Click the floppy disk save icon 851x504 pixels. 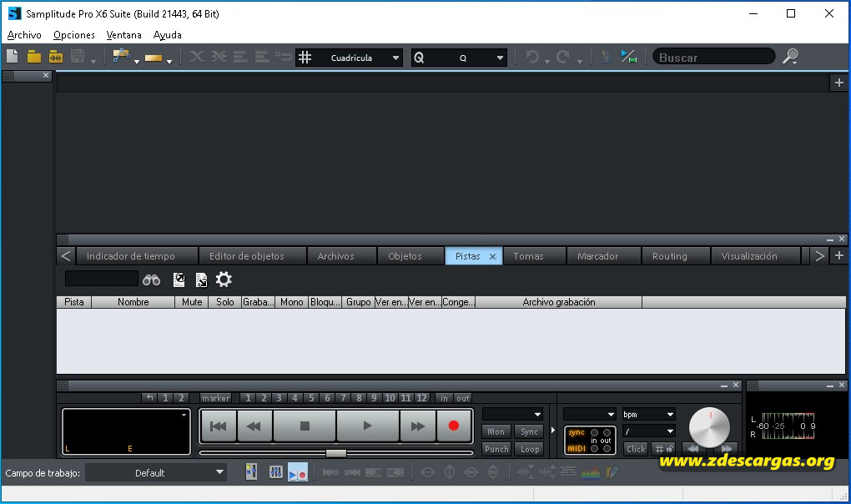78,57
